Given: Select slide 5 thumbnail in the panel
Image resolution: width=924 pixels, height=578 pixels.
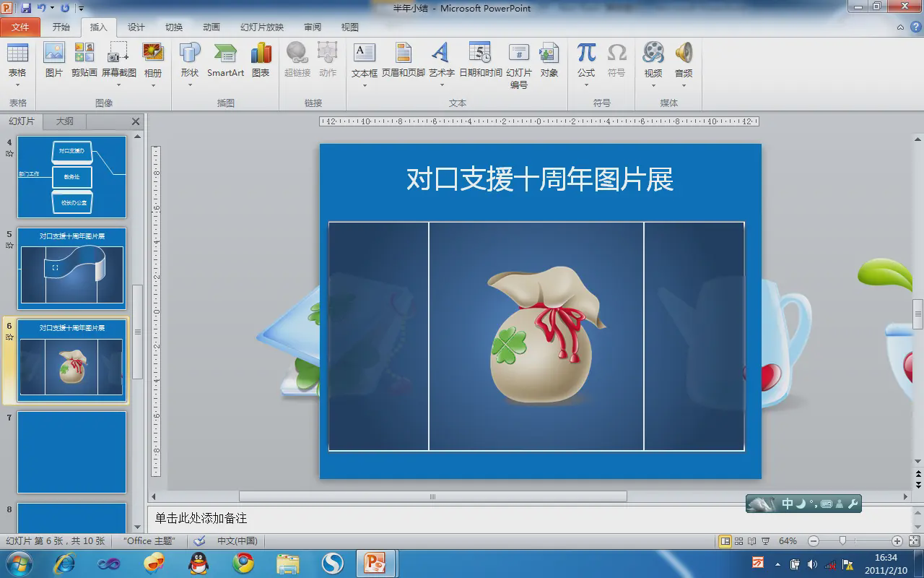Looking at the screenshot, I should click(71, 269).
